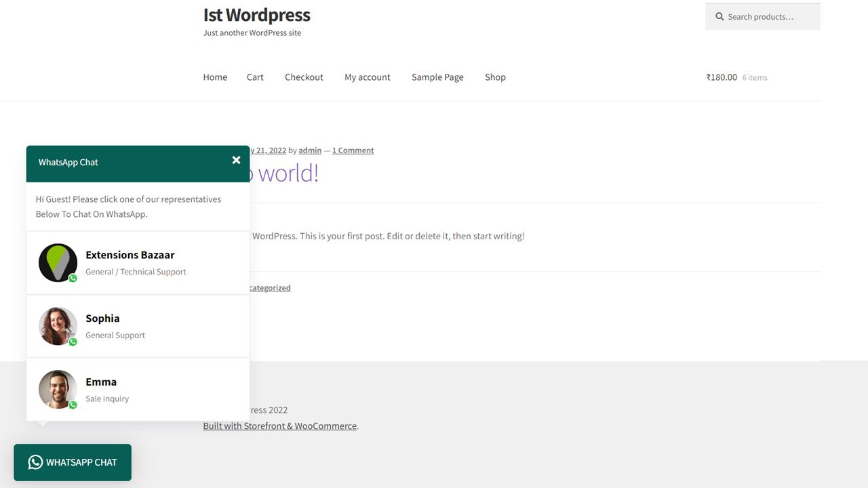The image size is (868, 488).
Task: Click Emma's profile photo
Action: [x=58, y=389]
